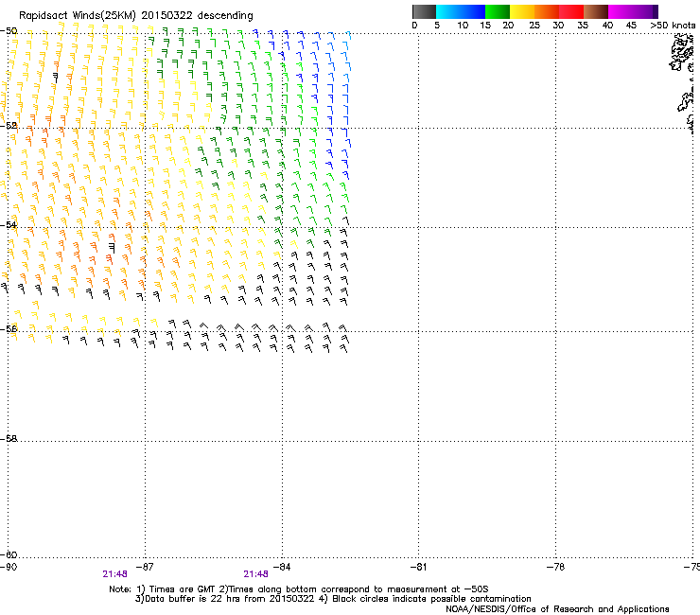The width and height of the screenshot is (700, 615).
Task: Click the coastline outline at the upper right
Action: click(684, 82)
